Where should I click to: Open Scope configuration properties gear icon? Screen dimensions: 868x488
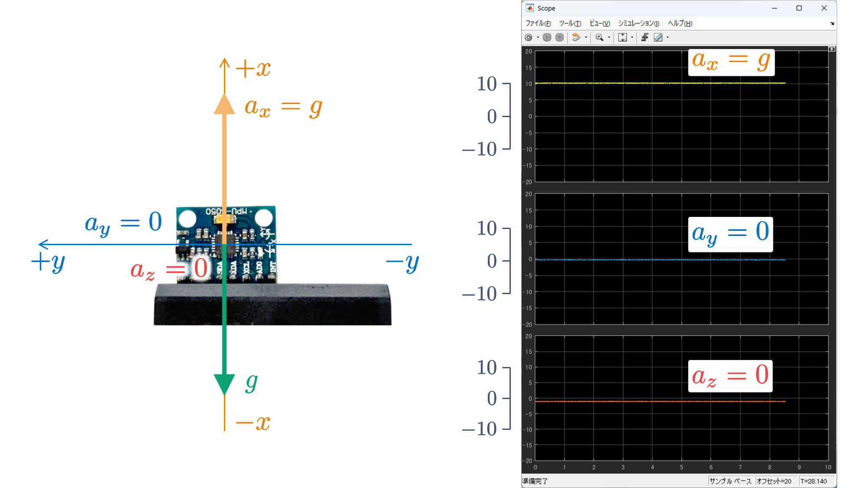coord(528,37)
